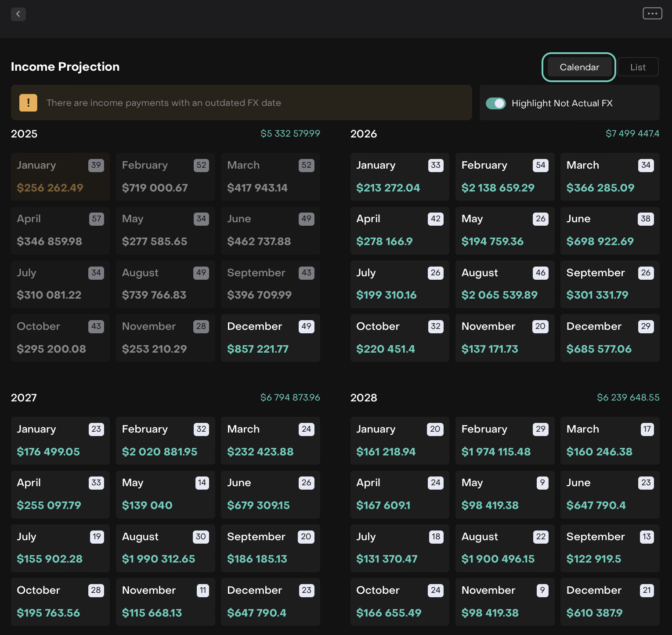Open the December 2025 month card

pyautogui.click(x=270, y=338)
